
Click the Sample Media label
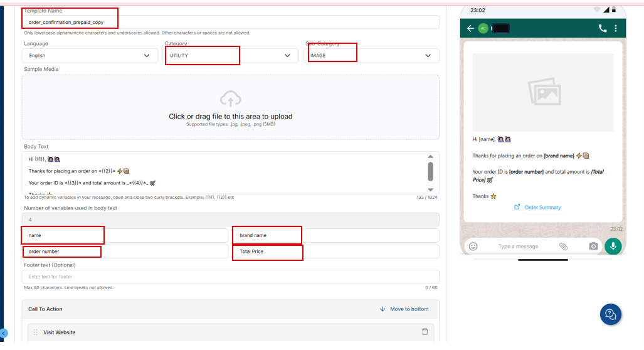pos(41,69)
